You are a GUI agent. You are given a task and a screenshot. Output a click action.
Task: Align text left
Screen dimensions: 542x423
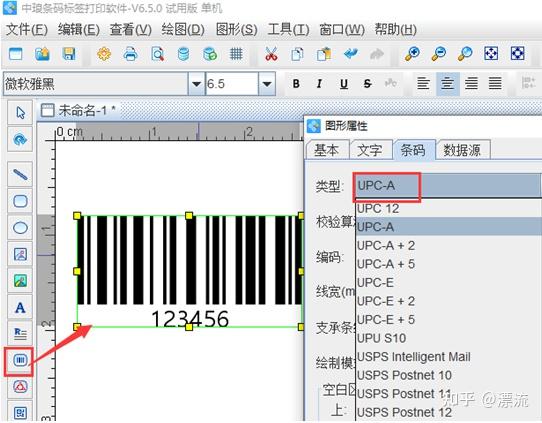(423, 84)
